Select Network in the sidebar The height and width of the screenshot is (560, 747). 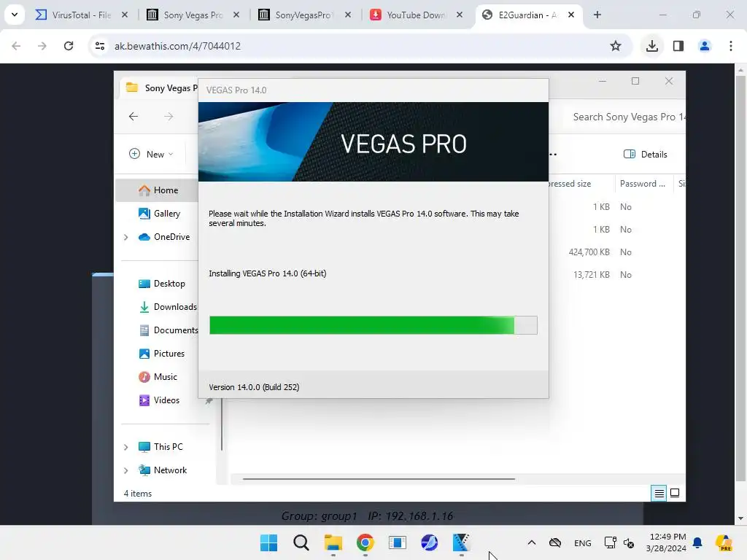click(163, 470)
